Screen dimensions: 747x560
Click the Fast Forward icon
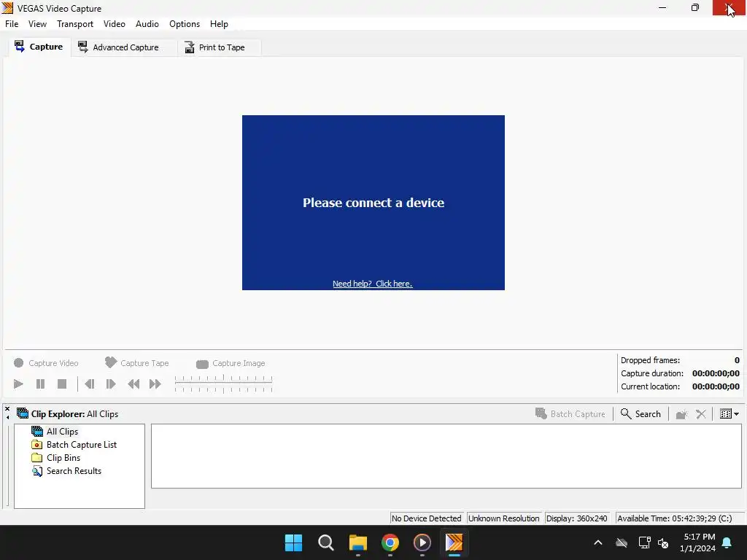click(x=155, y=384)
